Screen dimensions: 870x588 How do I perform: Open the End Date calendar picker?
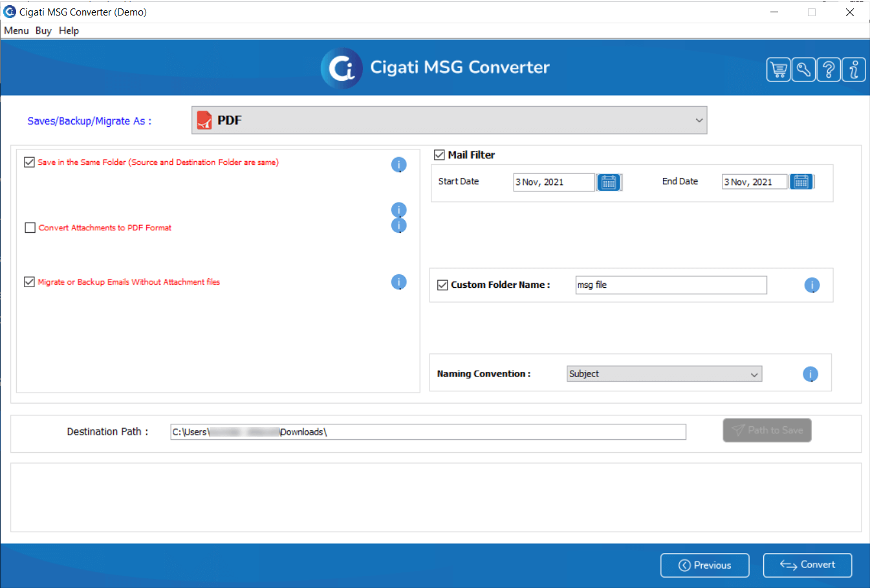click(x=801, y=182)
